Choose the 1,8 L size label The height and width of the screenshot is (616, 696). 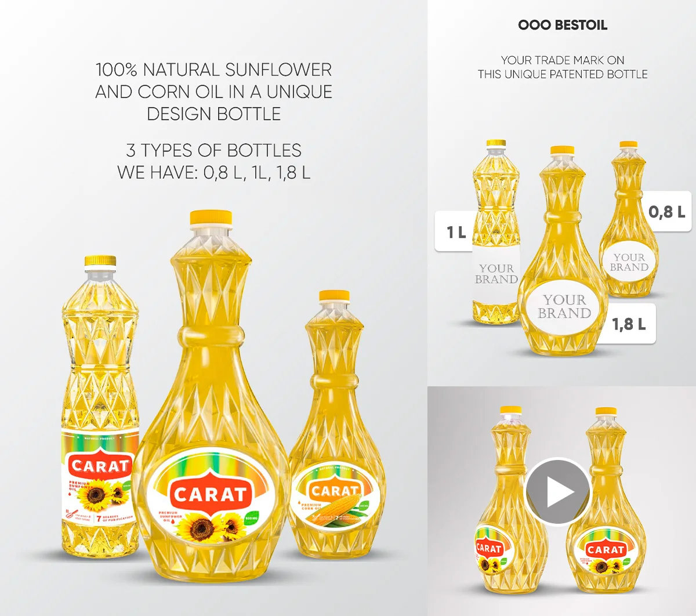point(629,324)
